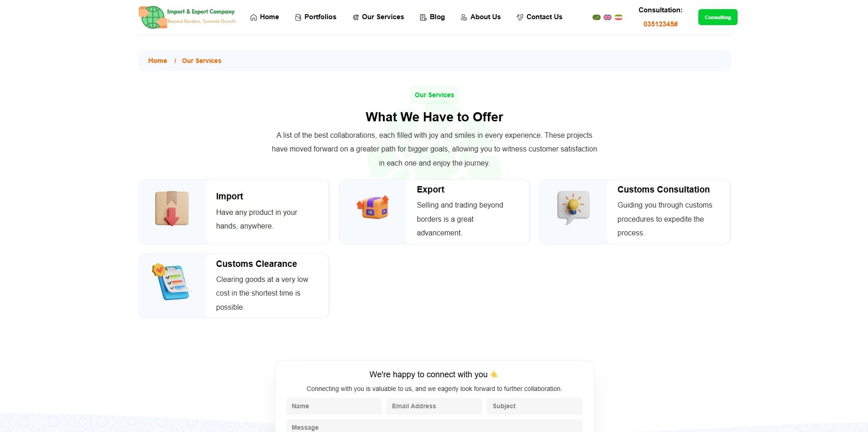Focus the Name input field
This screenshot has width=868, height=432.
pos(334,406)
